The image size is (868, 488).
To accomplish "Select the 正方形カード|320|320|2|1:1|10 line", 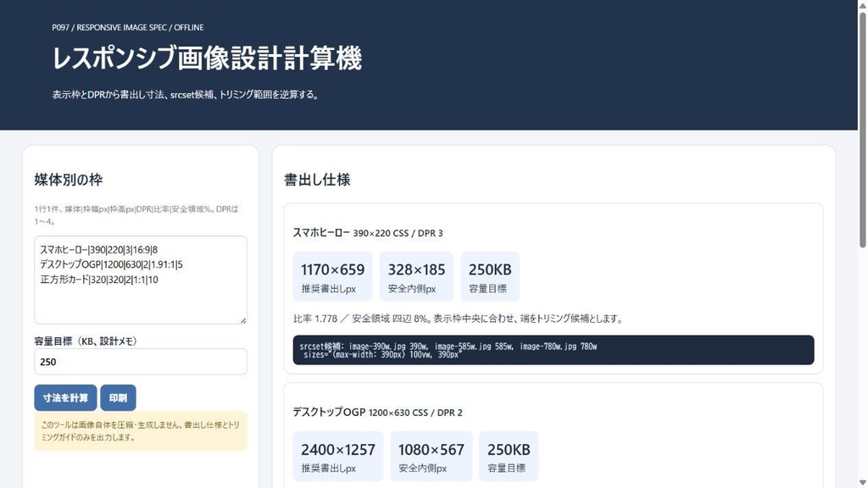I will tap(99, 280).
